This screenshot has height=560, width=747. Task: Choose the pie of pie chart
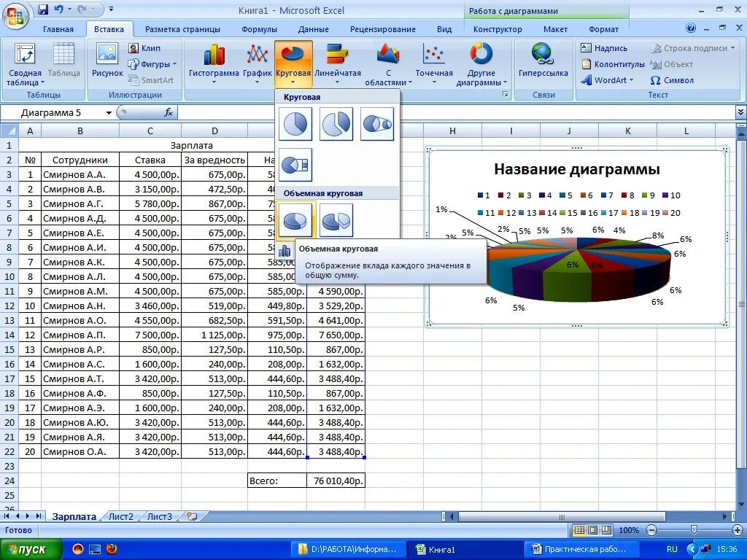pyautogui.click(x=377, y=124)
